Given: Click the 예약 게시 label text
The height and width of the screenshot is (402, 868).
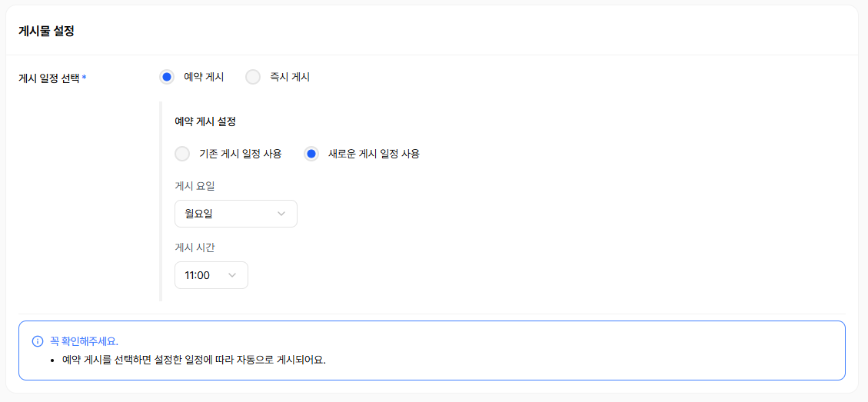Looking at the screenshot, I should coord(204,77).
